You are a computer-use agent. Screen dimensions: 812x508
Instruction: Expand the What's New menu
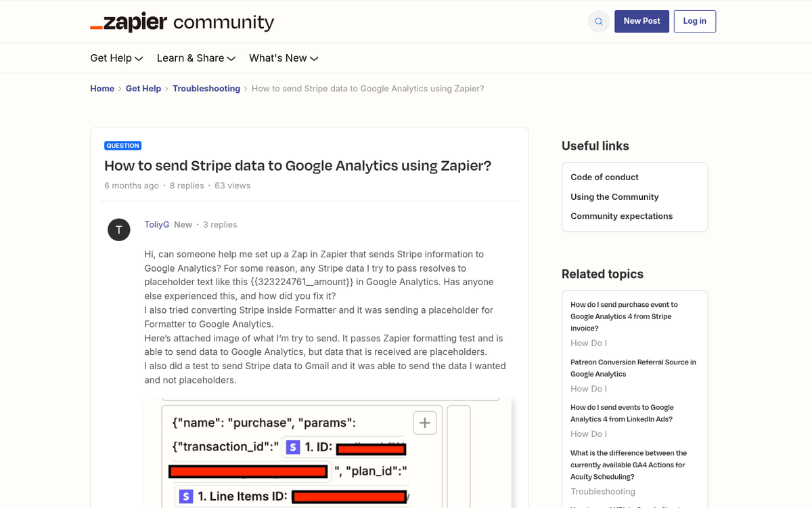[x=283, y=58]
